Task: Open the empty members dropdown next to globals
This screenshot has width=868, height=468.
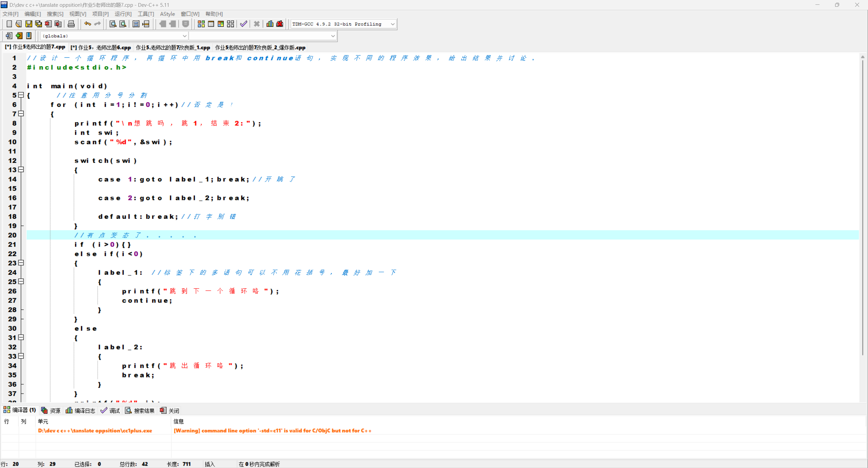Action: (x=333, y=36)
